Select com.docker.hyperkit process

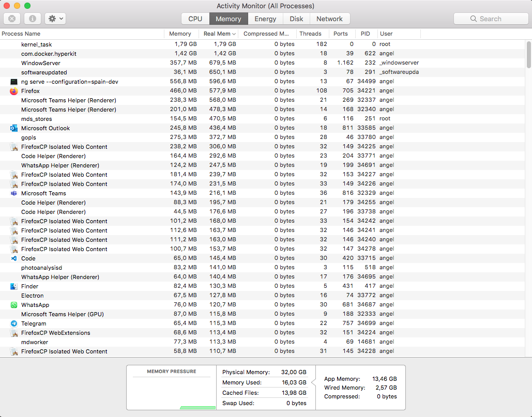coord(263,54)
